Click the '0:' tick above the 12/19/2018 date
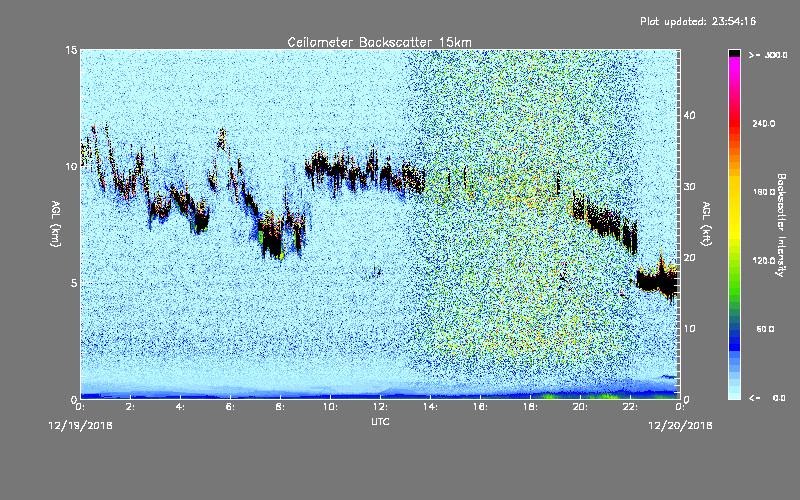 pyautogui.click(x=80, y=407)
